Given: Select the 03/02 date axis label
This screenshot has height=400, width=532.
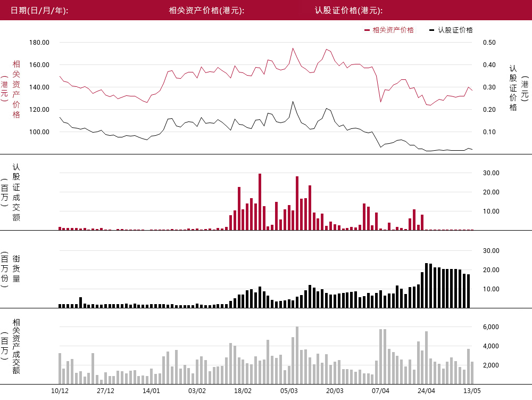Looking at the screenshot, I should tap(197, 391).
